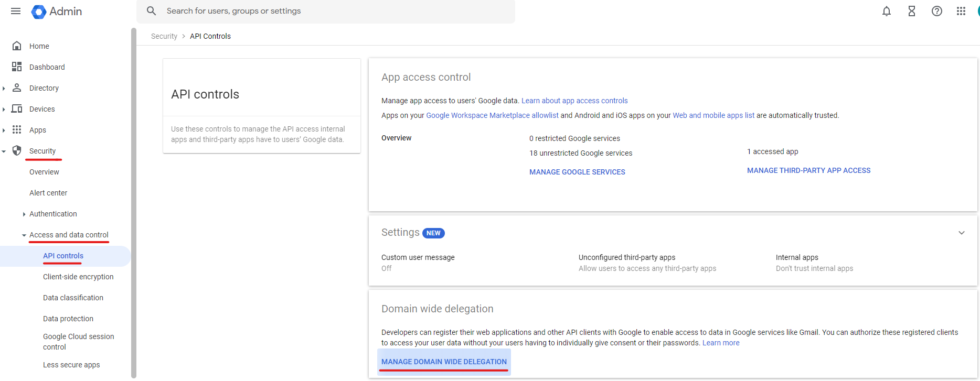Select Data protection in the sidebar
Screen dimensions: 980x381
tap(68, 319)
